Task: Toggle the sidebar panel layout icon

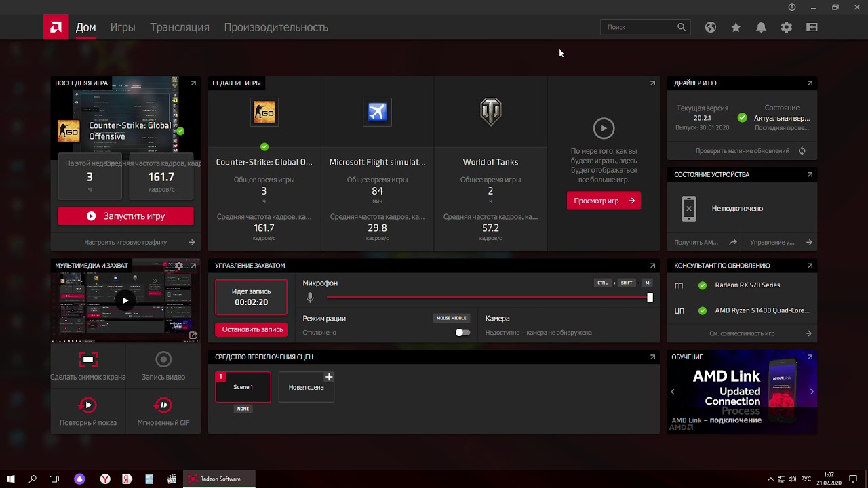Action: coord(812,27)
